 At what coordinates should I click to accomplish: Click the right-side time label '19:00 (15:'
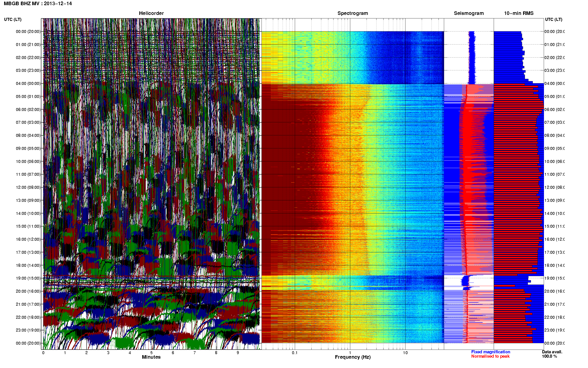(x=555, y=278)
